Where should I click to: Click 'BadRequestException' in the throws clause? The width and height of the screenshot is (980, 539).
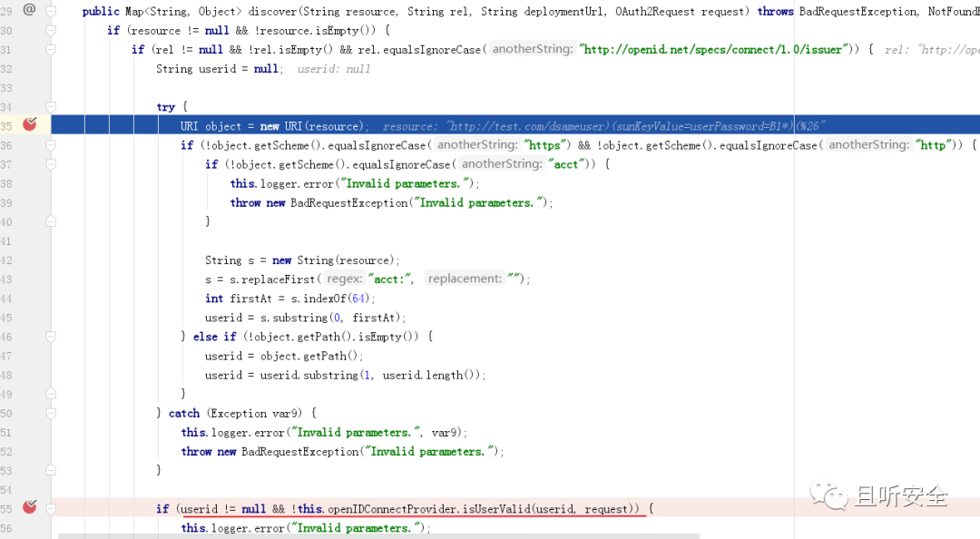pos(858,11)
